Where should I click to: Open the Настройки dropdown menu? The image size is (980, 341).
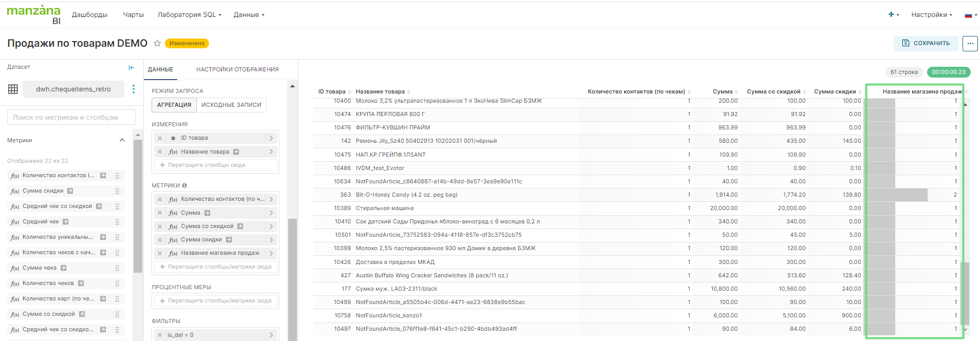point(931,15)
